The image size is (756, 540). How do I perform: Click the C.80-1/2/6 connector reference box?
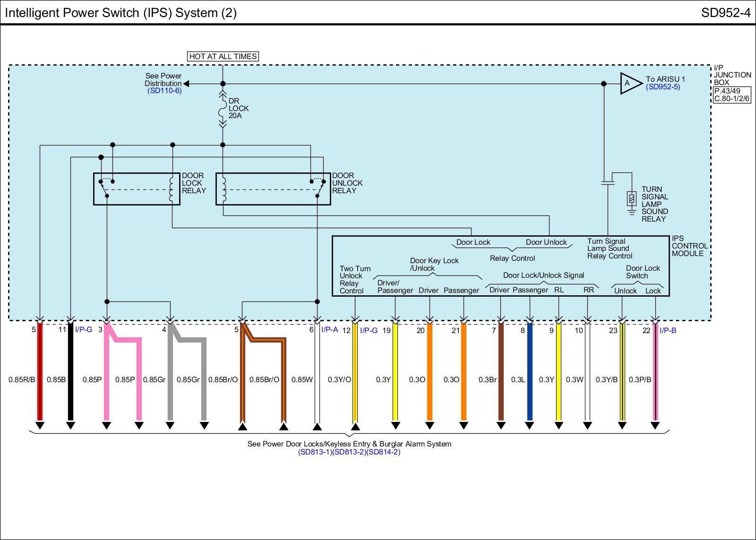[x=731, y=99]
